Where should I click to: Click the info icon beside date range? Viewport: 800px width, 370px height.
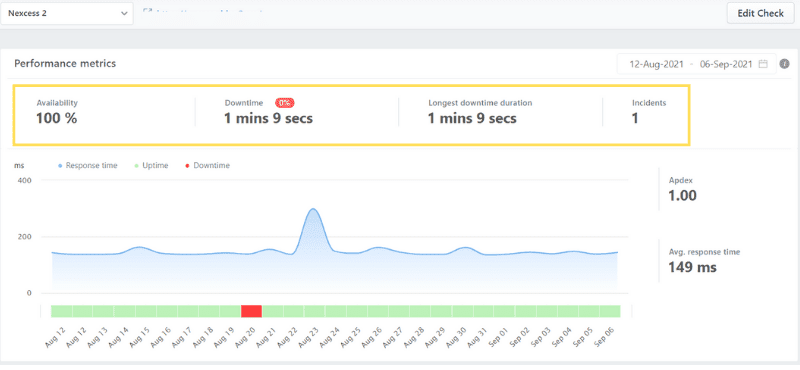(x=785, y=64)
